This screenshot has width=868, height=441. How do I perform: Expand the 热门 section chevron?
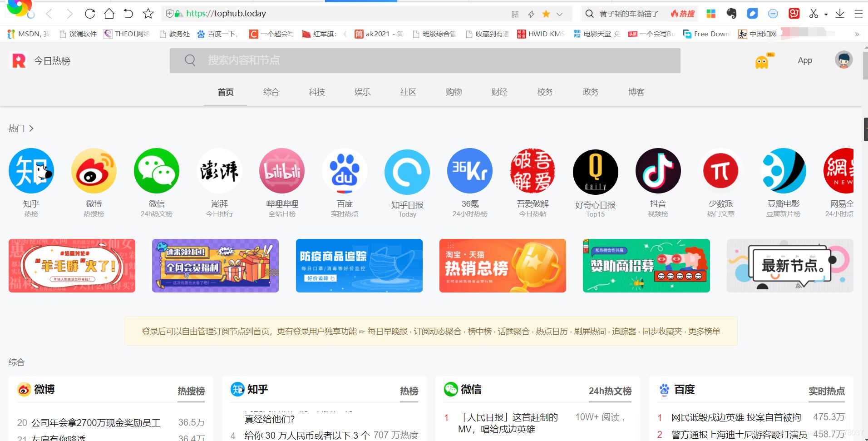click(x=31, y=129)
